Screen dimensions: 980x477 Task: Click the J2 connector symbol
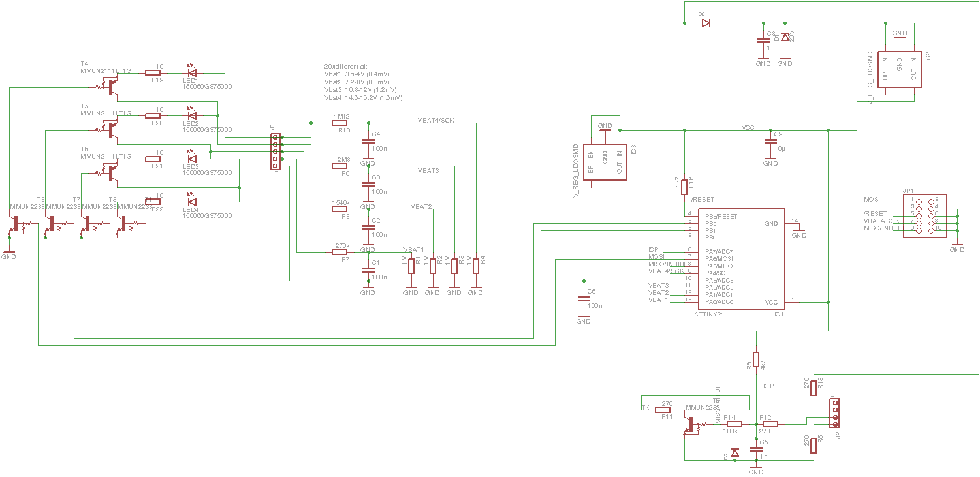834,411
